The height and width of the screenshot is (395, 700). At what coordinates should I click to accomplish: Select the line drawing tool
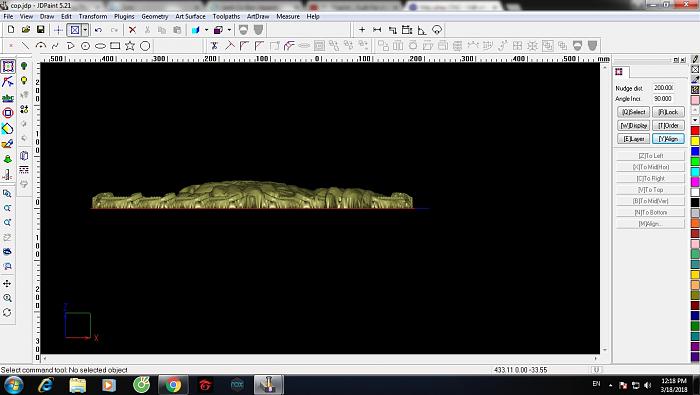tap(25, 46)
